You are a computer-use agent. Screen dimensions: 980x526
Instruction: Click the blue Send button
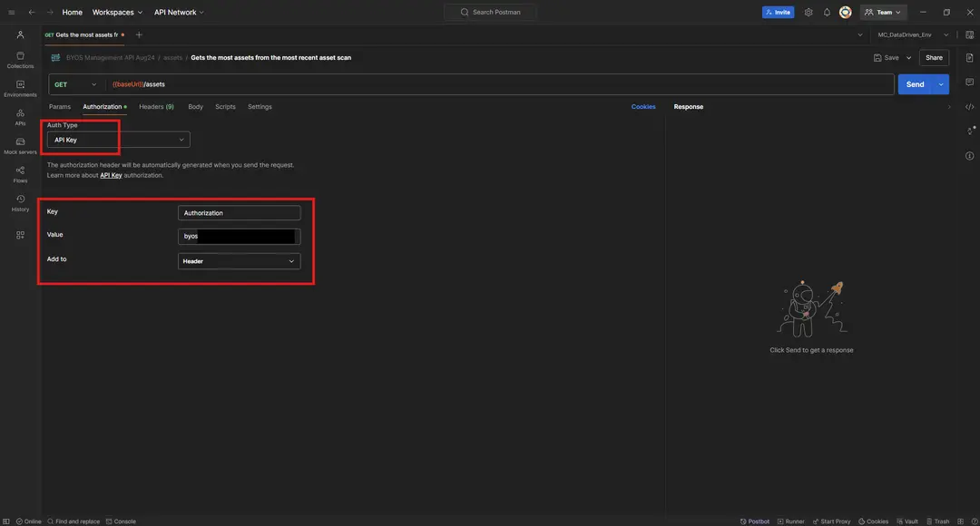pyautogui.click(x=915, y=84)
